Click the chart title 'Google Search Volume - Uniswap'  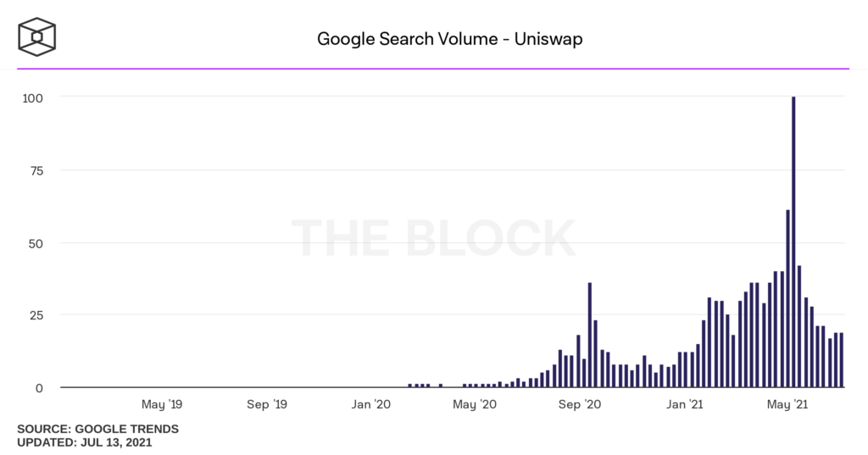[x=449, y=39]
